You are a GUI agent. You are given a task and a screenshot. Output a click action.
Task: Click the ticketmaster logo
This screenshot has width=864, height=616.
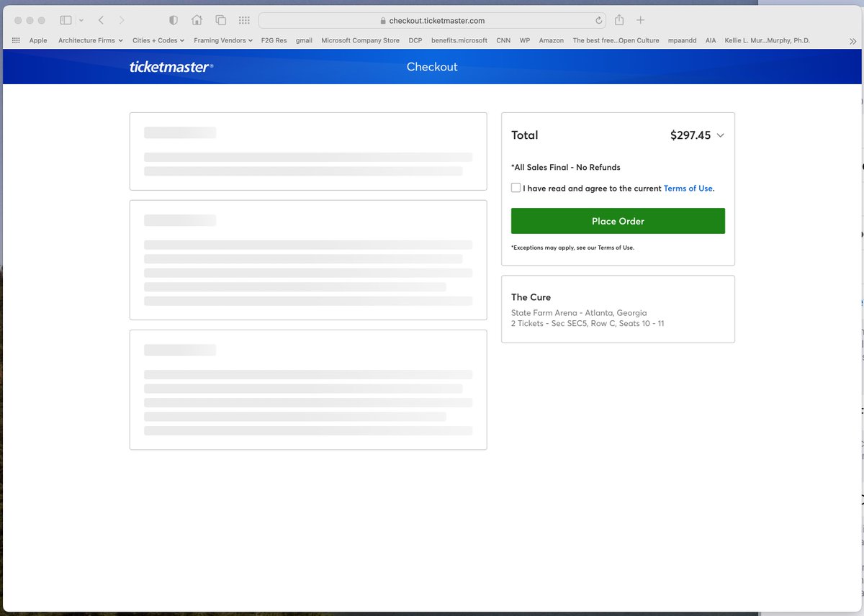171,67
